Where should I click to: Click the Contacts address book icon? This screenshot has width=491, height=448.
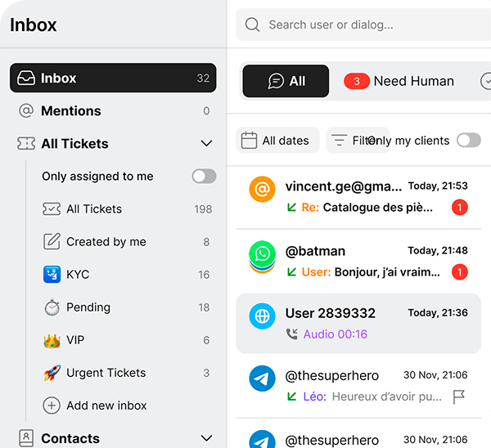click(x=26, y=438)
